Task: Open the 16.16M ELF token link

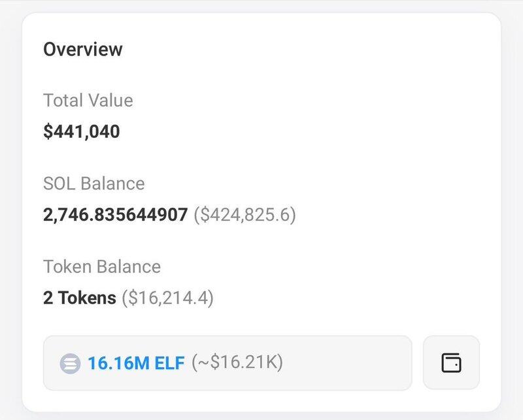Action: tap(136, 363)
